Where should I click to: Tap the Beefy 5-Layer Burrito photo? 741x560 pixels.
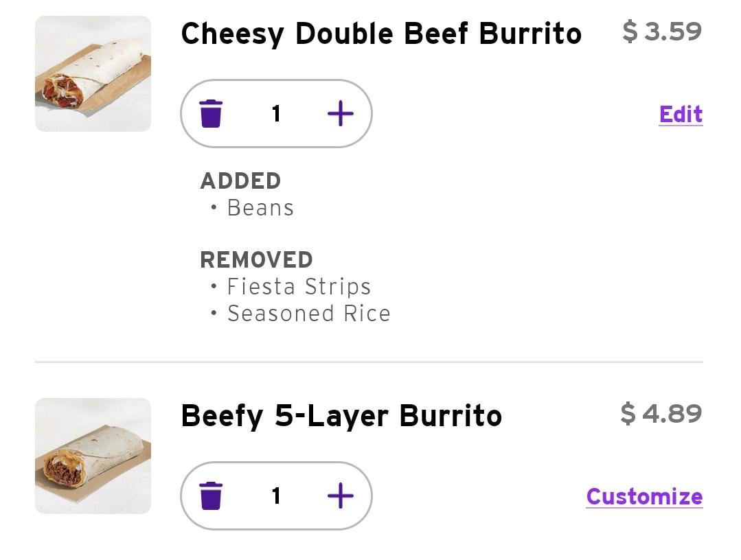(93, 456)
